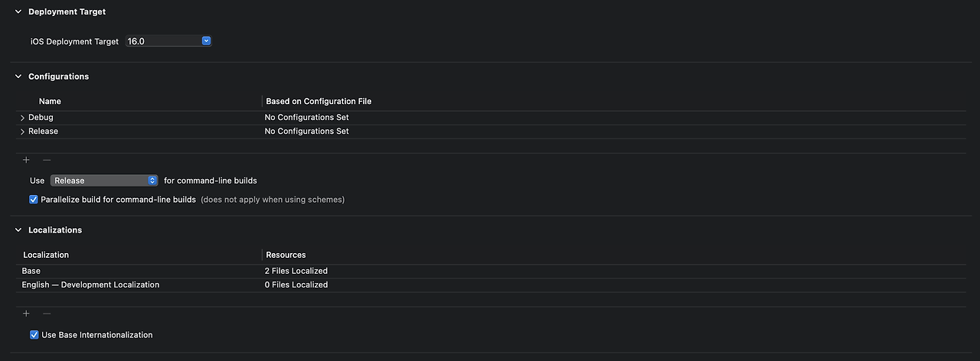This screenshot has height=361, width=980.
Task: Expand the Debug configuration row
Action: click(x=22, y=118)
